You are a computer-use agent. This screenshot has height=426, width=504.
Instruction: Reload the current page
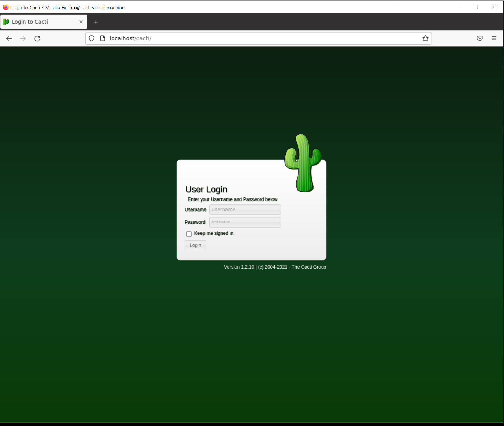pyautogui.click(x=37, y=39)
